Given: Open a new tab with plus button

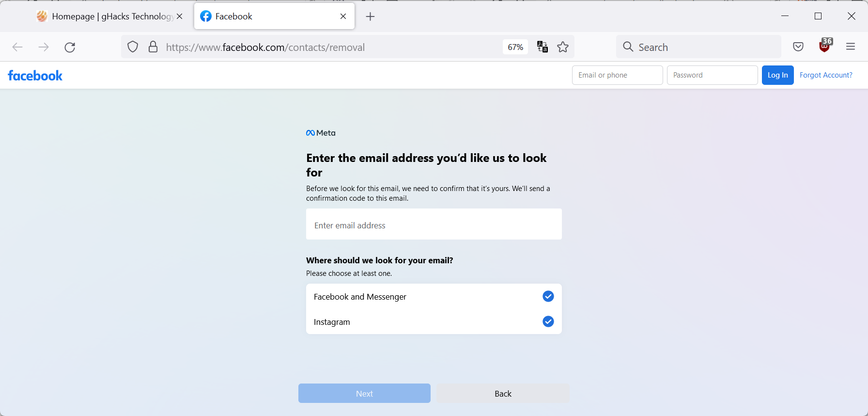Looking at the screenshot, I should point(371,16).
